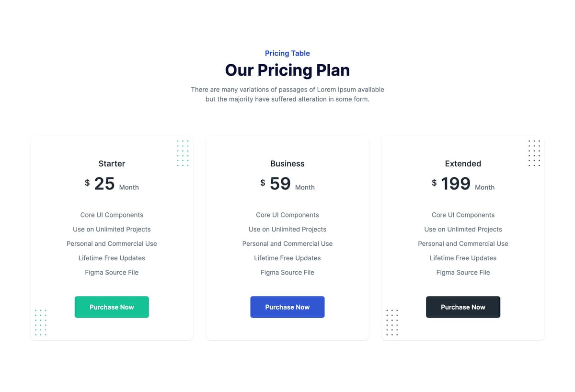The height and width of the screenshot is (392, 575).
Task: Click Figma Source File in the Starter card
Action: (112, 272)
